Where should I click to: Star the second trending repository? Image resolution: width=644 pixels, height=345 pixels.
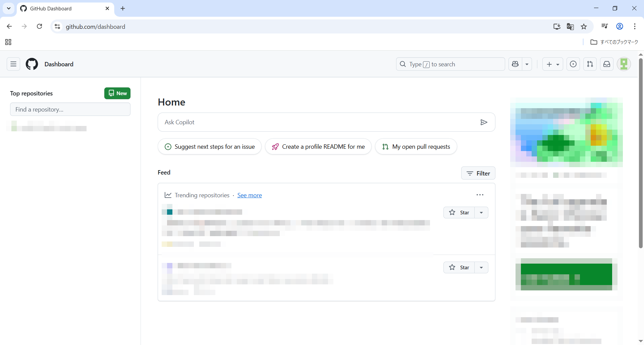coord(459,267)
